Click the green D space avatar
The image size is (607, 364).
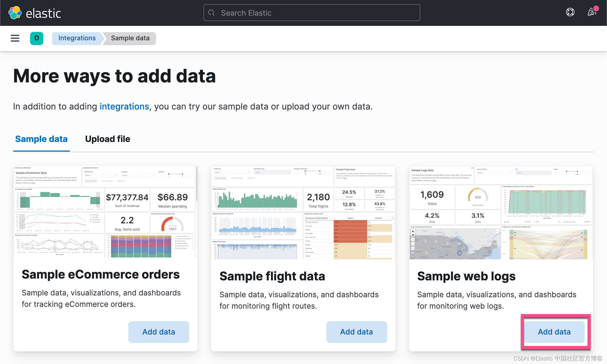(37, 38)
